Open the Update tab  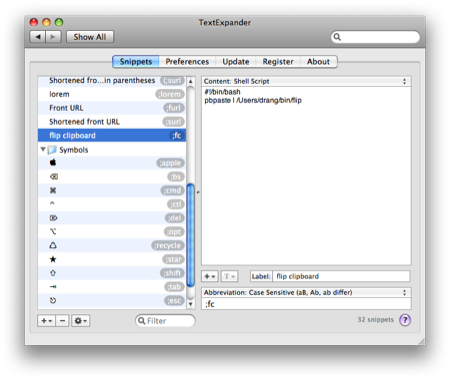coord(236,62)
